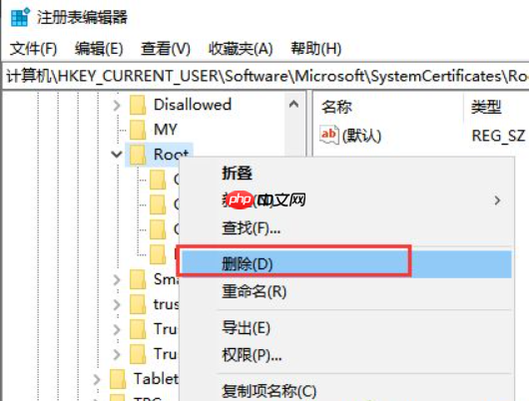
Task: Open the 新建 submenu arrow
Action: point(497,200)
